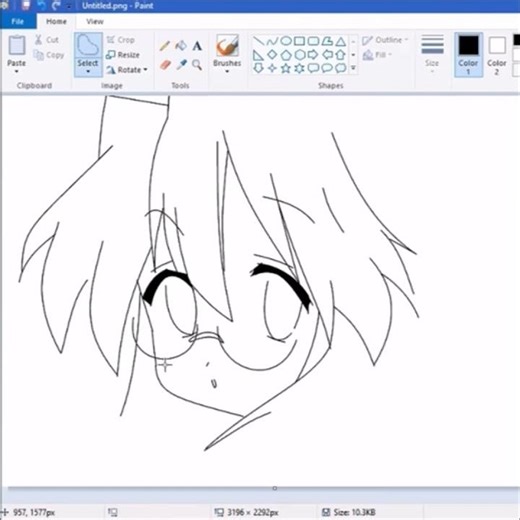The width and height of the screenshot is (520, 520).
Task: Switch to the View tab
Action: (95, 22)
